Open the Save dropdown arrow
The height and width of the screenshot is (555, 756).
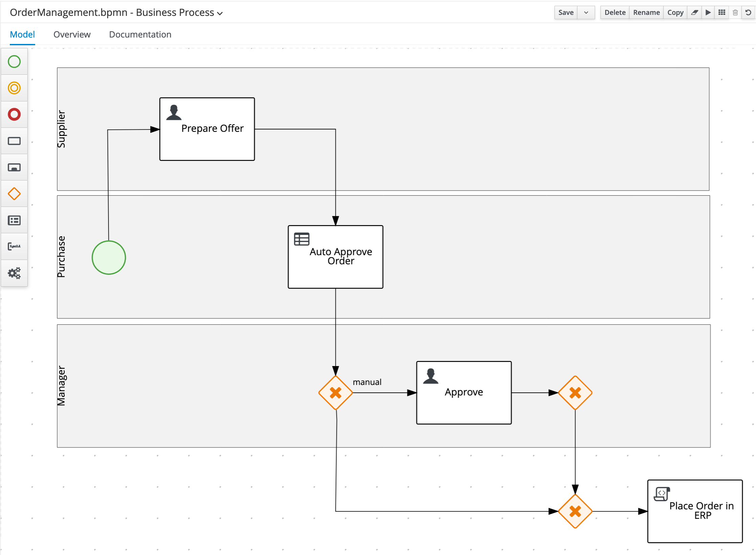(586, 13)
